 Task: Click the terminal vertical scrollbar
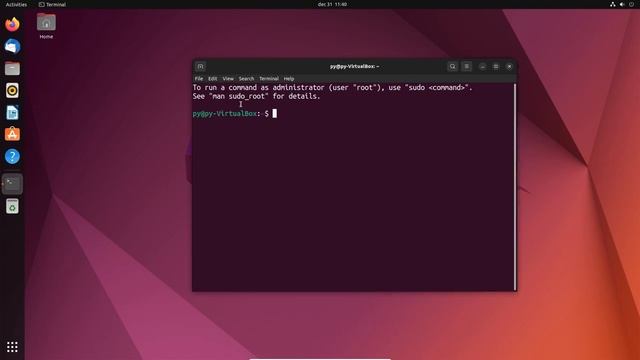click(x=515, y=187)
